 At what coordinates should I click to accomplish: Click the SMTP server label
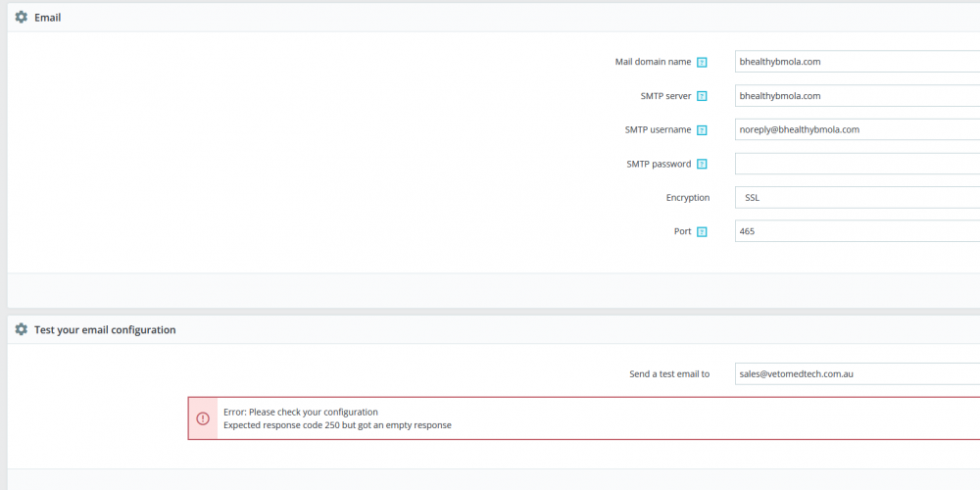click(665, 96)
